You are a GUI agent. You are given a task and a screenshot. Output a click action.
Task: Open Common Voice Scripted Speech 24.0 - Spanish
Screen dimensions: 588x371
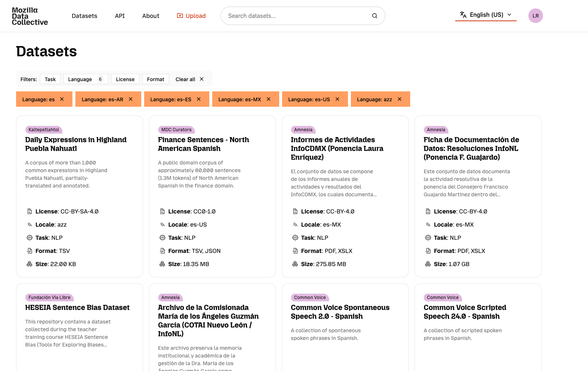pos(465,312)
